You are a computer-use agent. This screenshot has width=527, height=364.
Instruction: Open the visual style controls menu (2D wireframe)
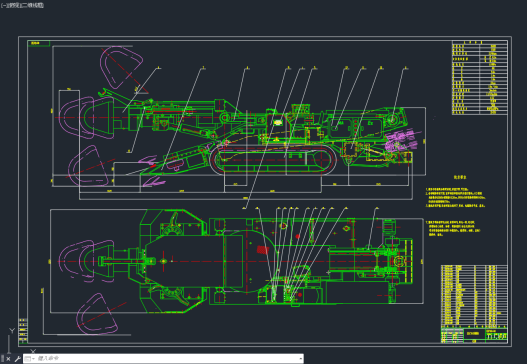click(x=32, y=5)
